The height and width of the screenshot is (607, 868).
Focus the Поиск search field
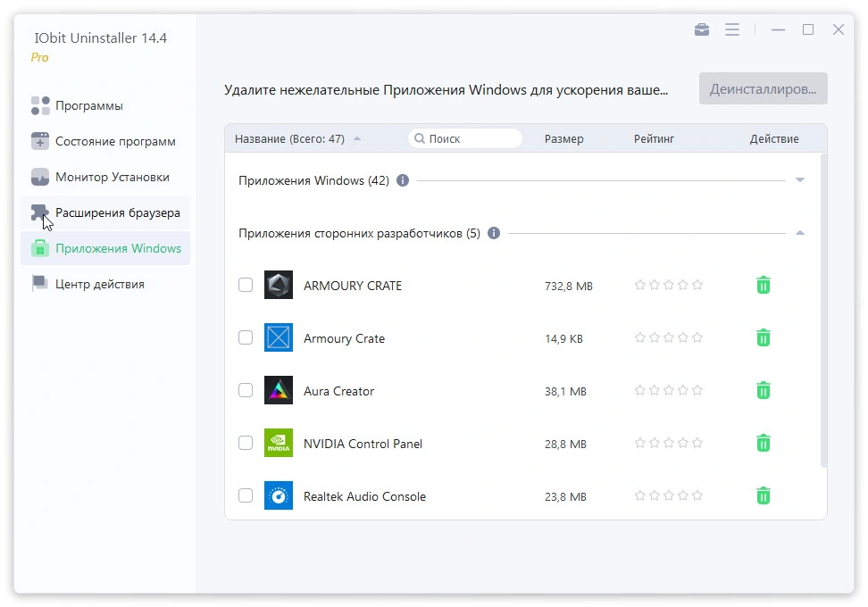click(x=465, y=138)
